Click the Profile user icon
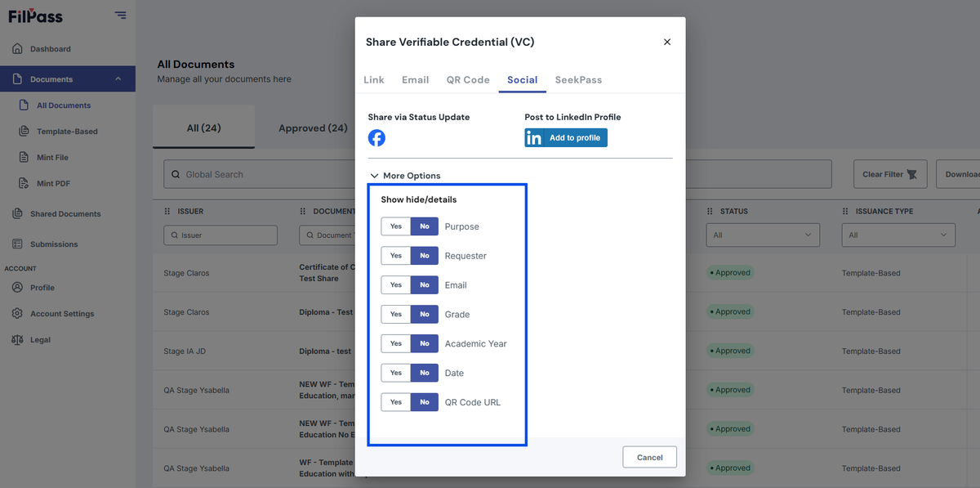Image resolution: width=980 pixels, height=488 pixels. pos(17,288)
